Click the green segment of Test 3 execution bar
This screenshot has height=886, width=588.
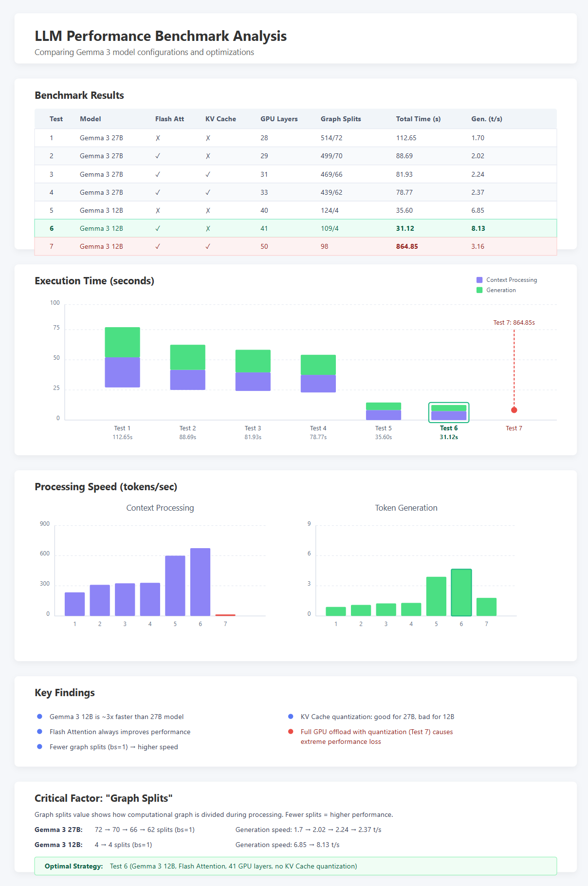pos(253,361)
